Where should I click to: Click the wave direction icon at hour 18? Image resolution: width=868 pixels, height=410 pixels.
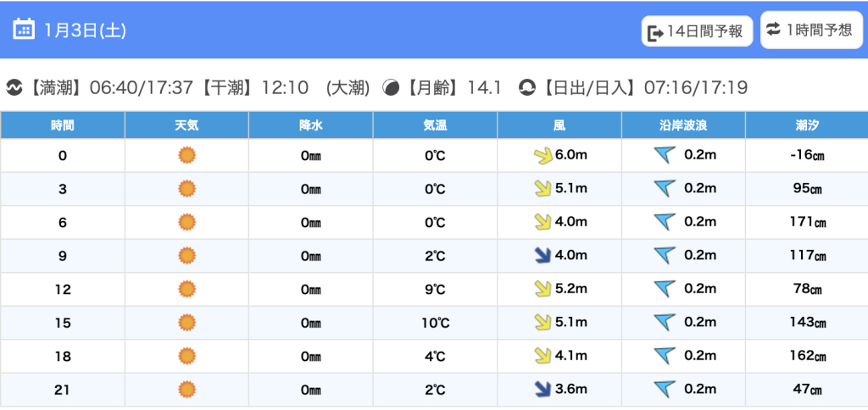665,356
